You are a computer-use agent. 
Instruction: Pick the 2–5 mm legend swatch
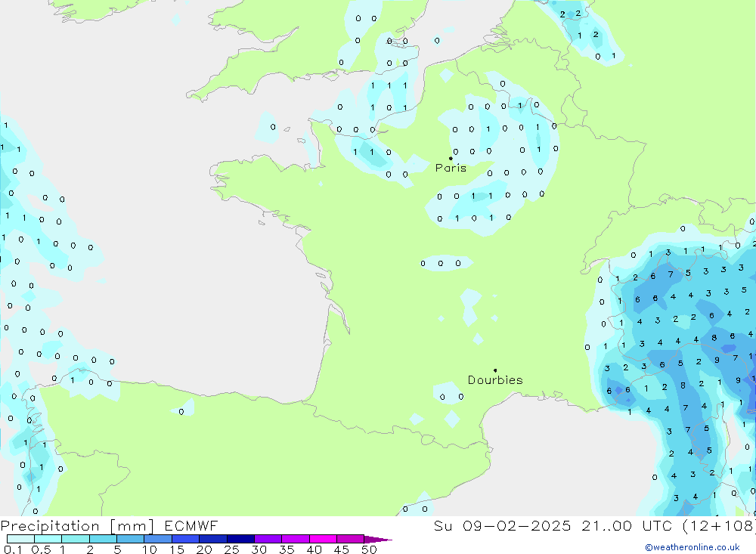(103, 539)
